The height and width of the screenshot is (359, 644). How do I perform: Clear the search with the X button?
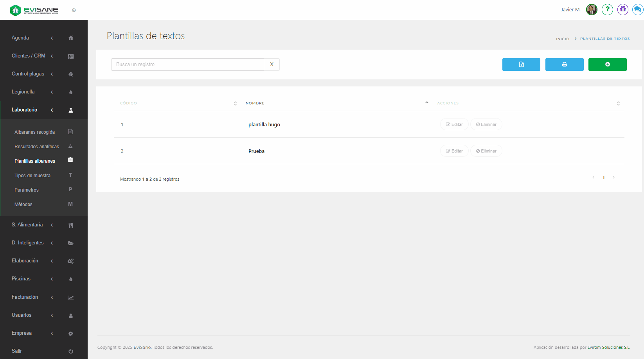272,65
